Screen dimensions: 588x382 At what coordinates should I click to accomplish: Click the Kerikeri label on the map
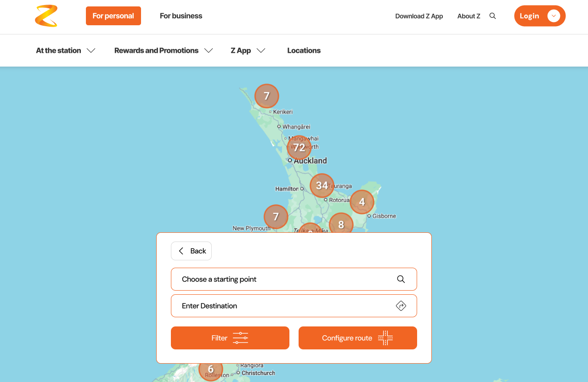(283, 112)
